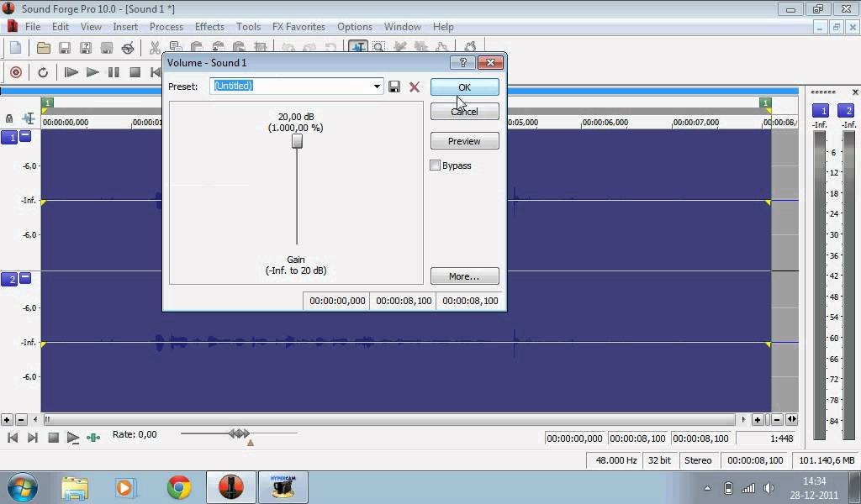Open the View menu
Image resolution: width=861 pixels, height=504 pixels.
91,26
